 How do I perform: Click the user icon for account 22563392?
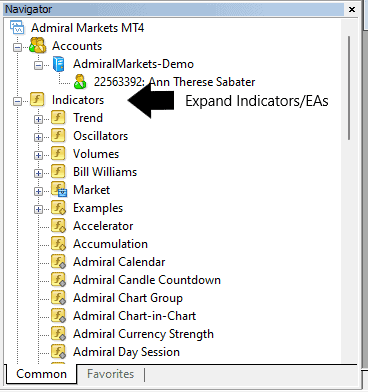80,82
